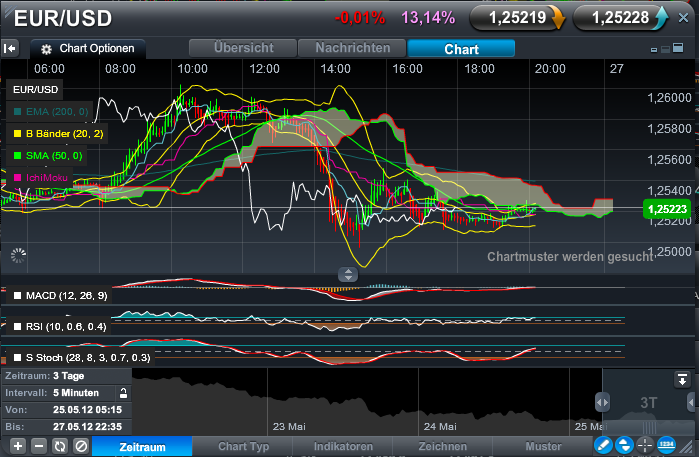
Task: Open the Intervall value 5 Minuten
Action: [76, 393]
